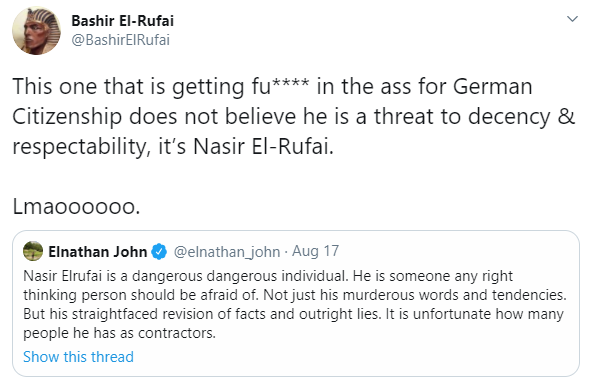Click the @elnathan_john handle

[x=227, y=251]
